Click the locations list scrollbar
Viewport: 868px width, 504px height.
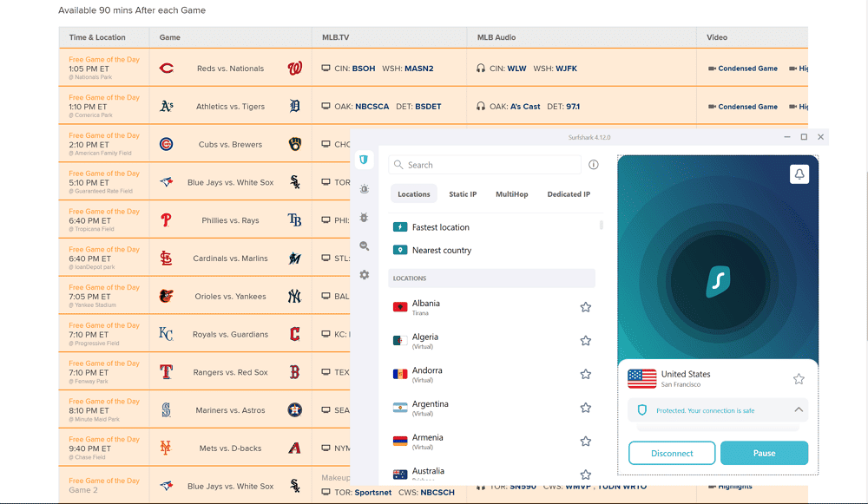click(x=602, y=225)
